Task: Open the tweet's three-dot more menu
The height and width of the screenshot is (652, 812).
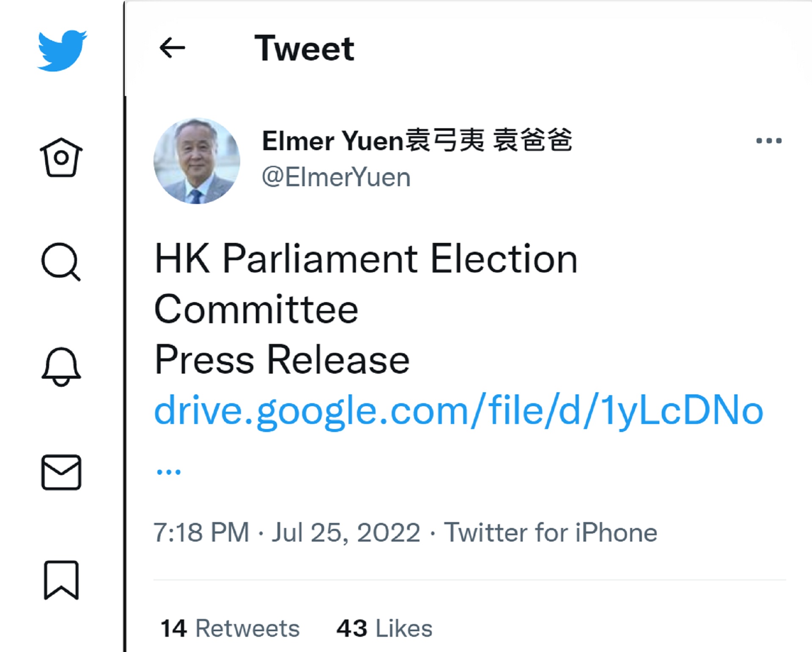Action: pos(768,140)
